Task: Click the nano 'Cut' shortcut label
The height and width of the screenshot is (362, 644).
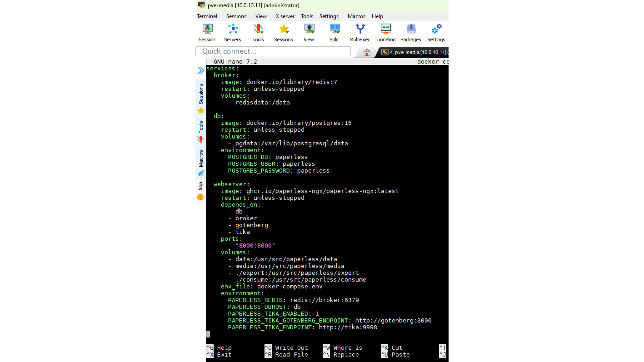Action: [397, 348]
